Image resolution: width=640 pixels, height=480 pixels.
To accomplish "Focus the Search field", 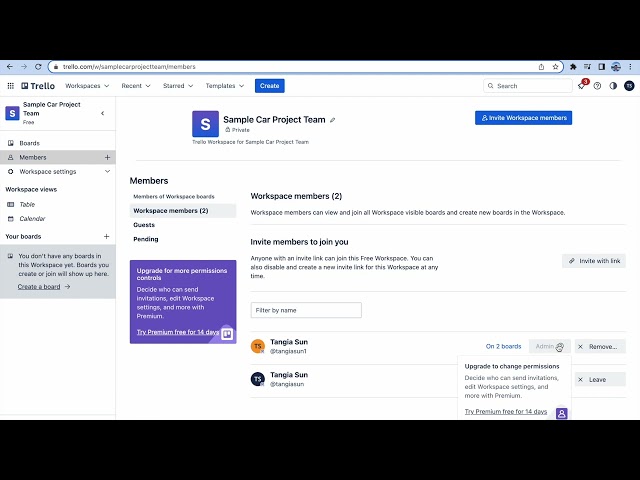I will click(528, 86).
